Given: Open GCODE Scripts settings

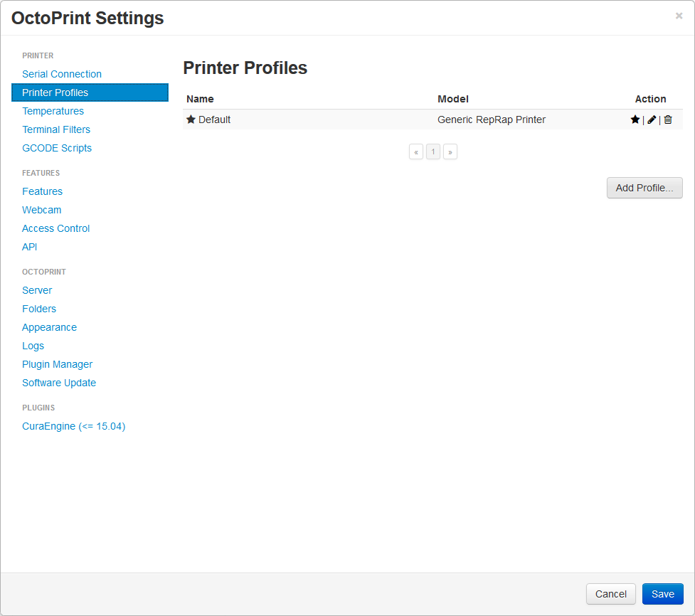Looking at the screenshot, I should point(57,148).
